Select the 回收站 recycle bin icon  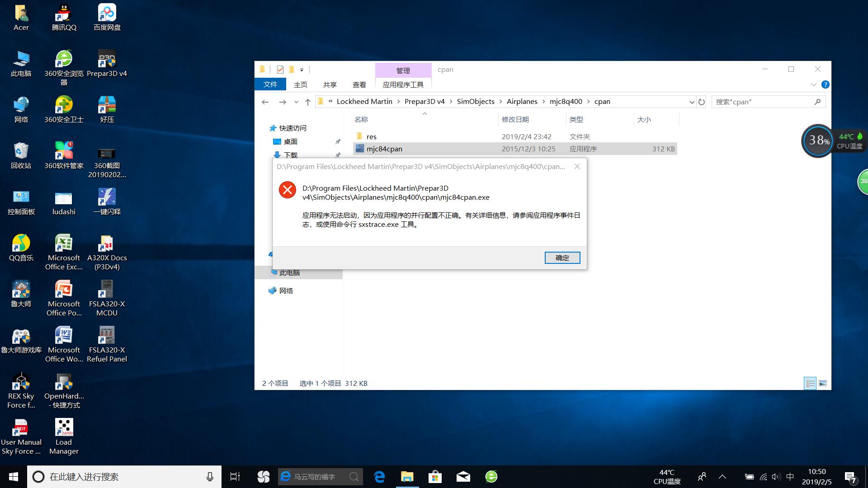[21, 156]
